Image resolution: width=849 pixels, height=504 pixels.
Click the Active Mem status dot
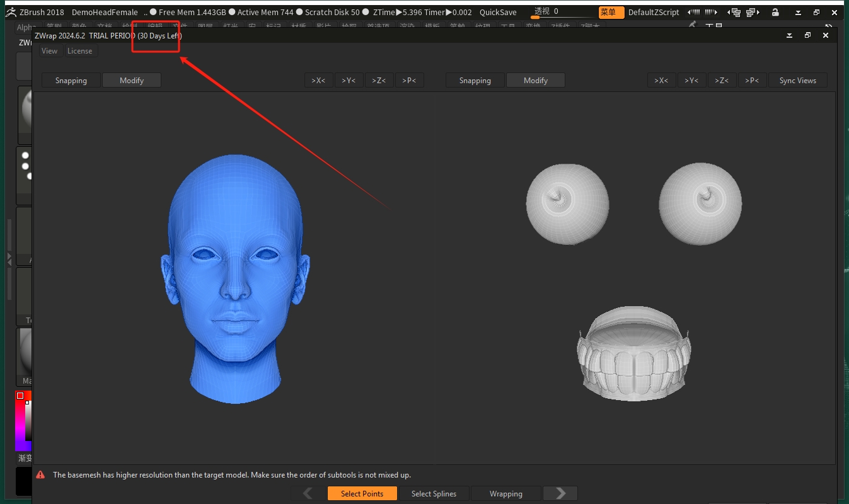(233, 12)
